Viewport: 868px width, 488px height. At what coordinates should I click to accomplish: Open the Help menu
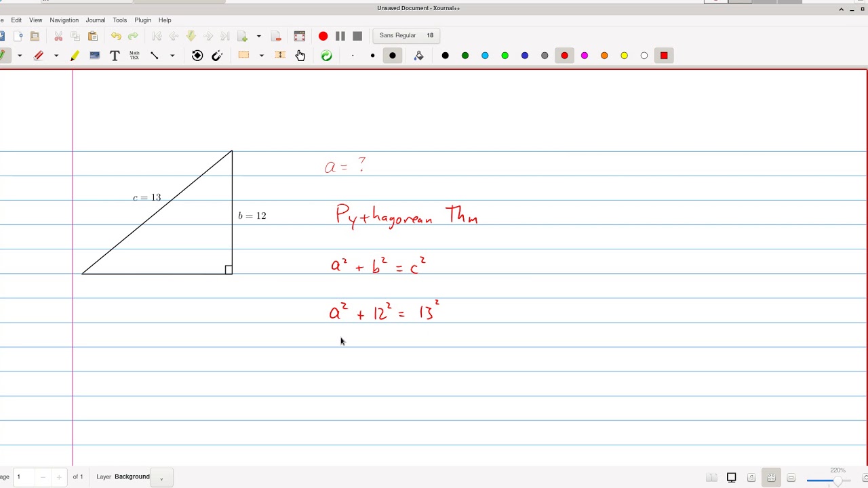click(165, 20)
